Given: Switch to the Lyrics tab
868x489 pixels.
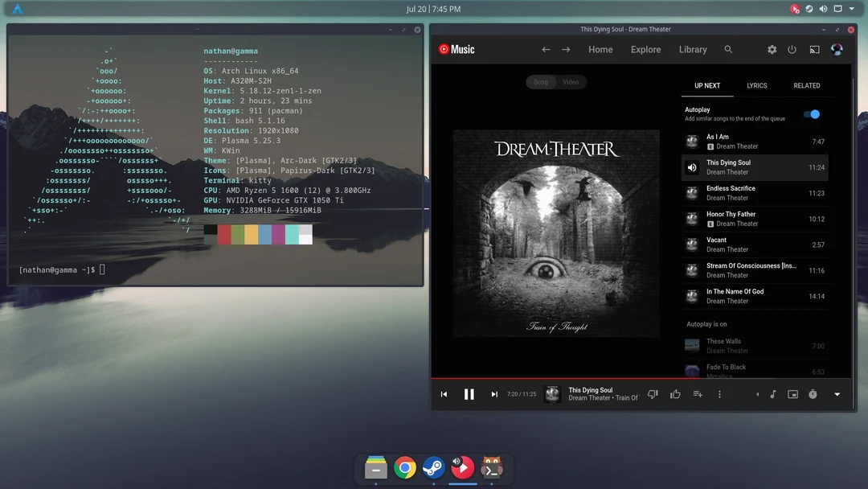Looking at the screenshot, I should pos(756,85).
